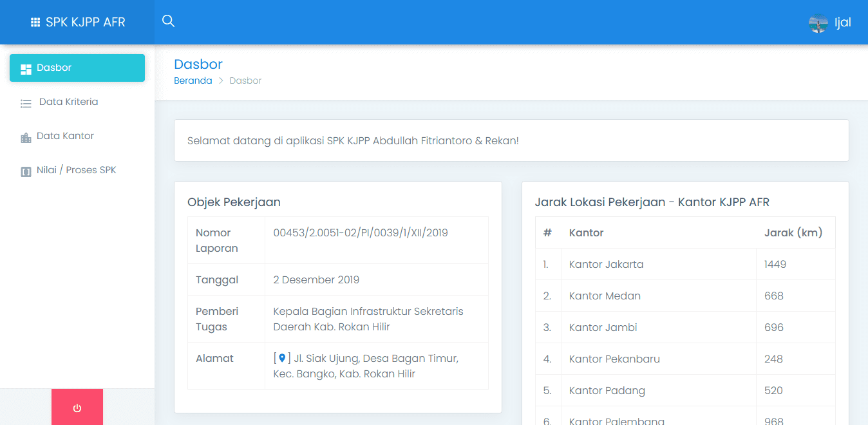Screen dimensions: 868x425
Task: Open the map pin in Alamat
Action: [x=281, y=358]
